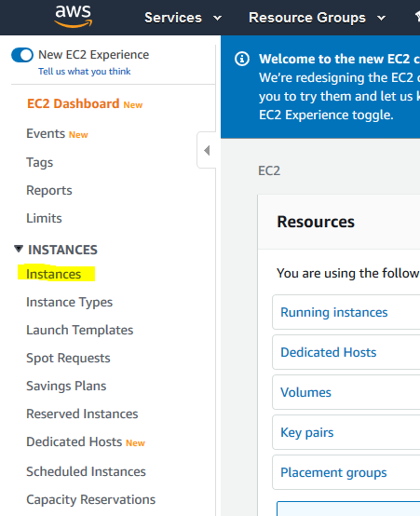Click the Resources panel heading
Image resolution: width=420 pixels, height=516 pixels.
(x=316, y=222)
